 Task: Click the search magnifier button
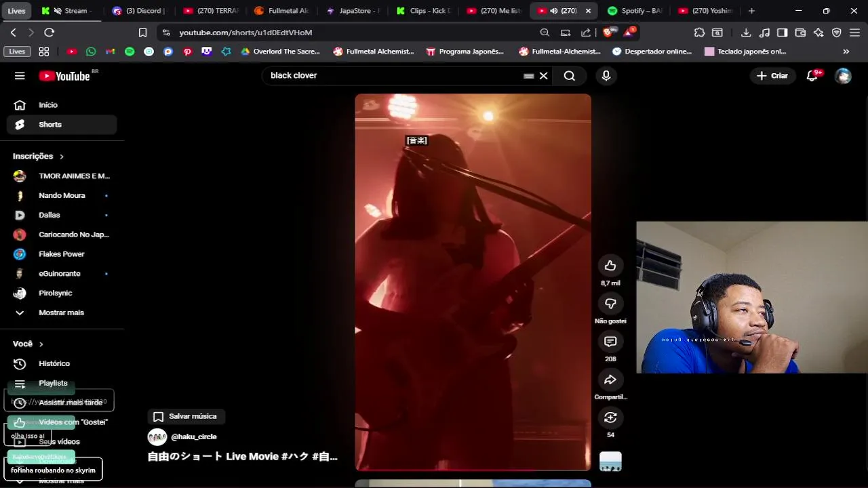tap(570, 76)
